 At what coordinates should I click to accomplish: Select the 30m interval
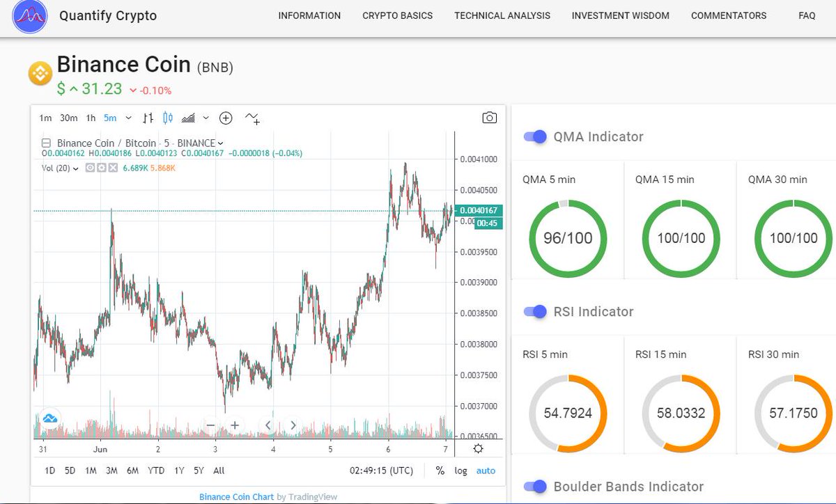point(68,118)
